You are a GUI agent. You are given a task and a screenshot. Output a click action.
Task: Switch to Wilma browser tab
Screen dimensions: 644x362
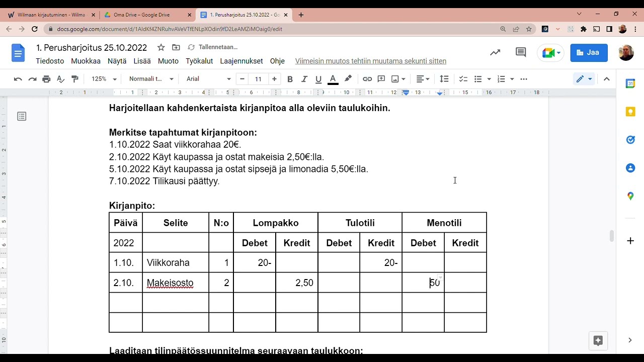[x=50, y=15]
